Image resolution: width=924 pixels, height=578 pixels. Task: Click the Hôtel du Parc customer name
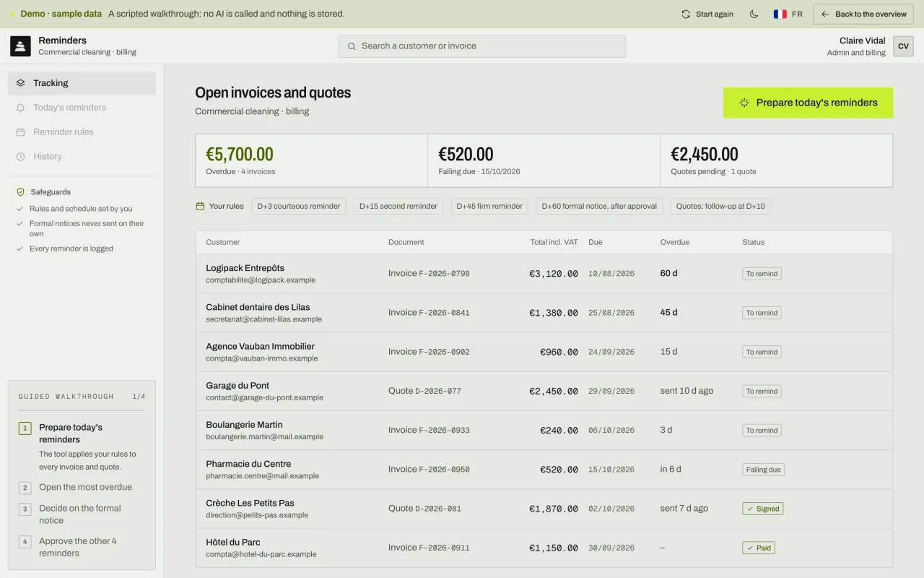(x=233, y=542)
